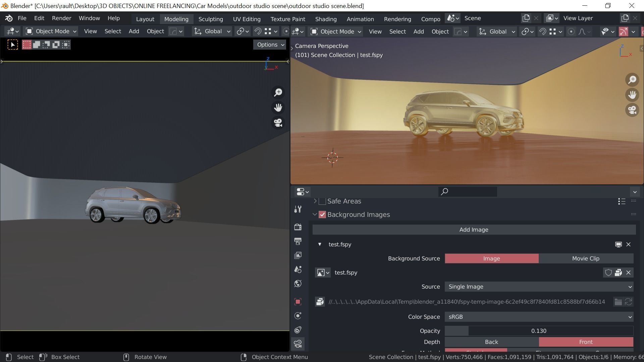Set Depth to Back
Screen dimensions: 644x362
pos(491,342)
